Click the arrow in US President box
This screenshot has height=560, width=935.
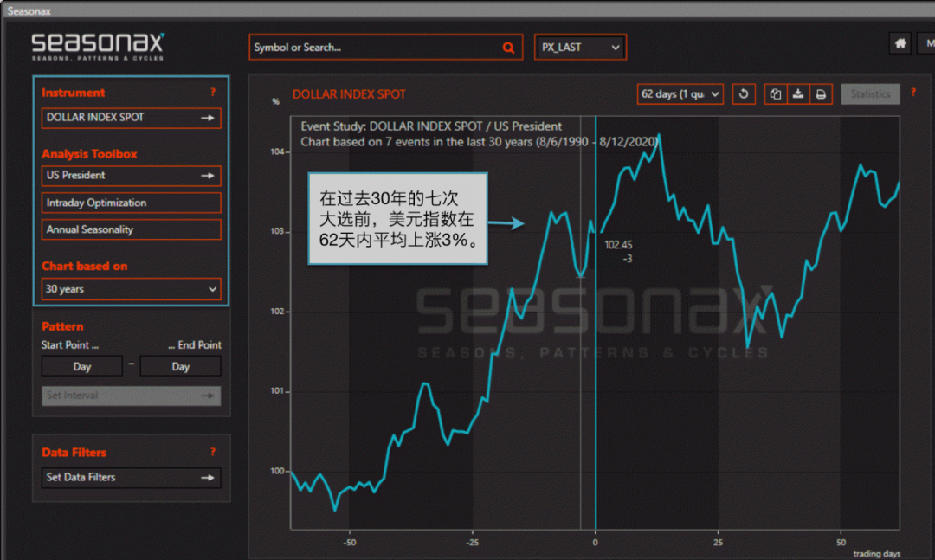[x=208, y=176]
